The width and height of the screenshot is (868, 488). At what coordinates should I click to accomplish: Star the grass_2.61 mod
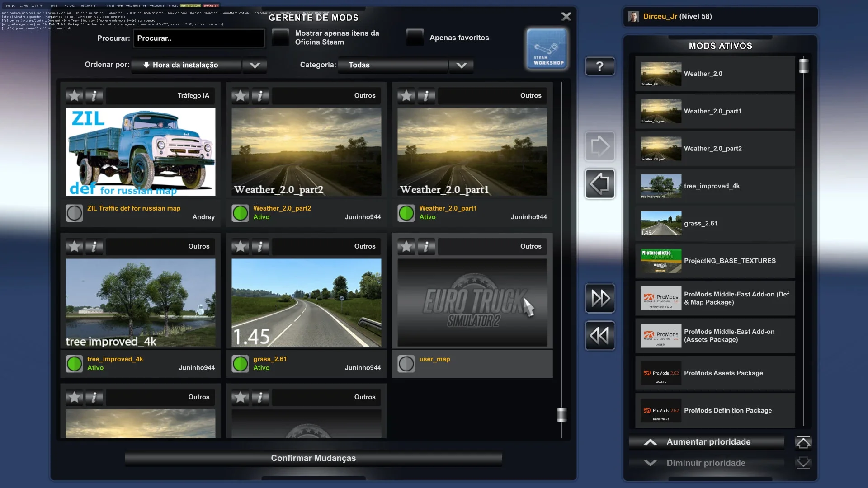(x=240, y=247)
